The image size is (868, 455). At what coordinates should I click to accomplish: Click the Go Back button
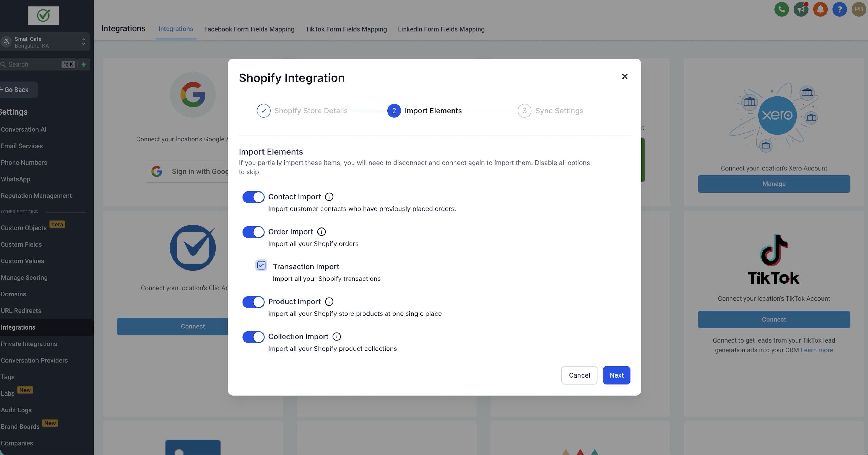pos(18,90)
